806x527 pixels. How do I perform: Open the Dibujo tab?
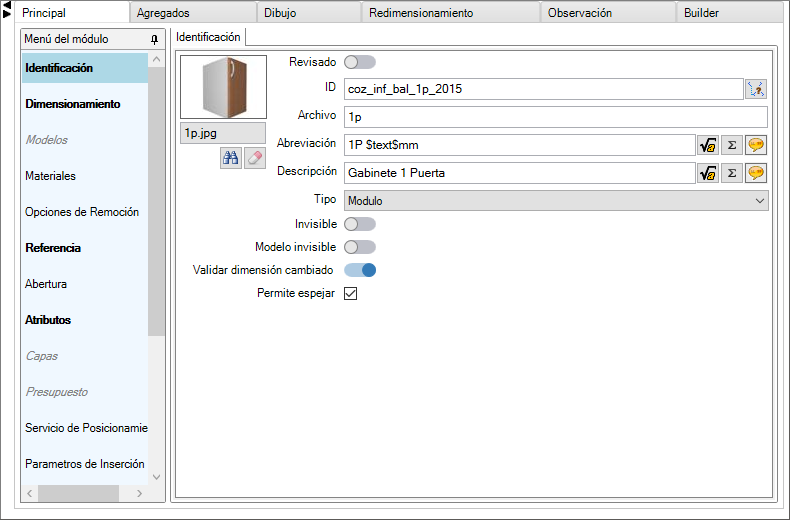click(309, 13)
